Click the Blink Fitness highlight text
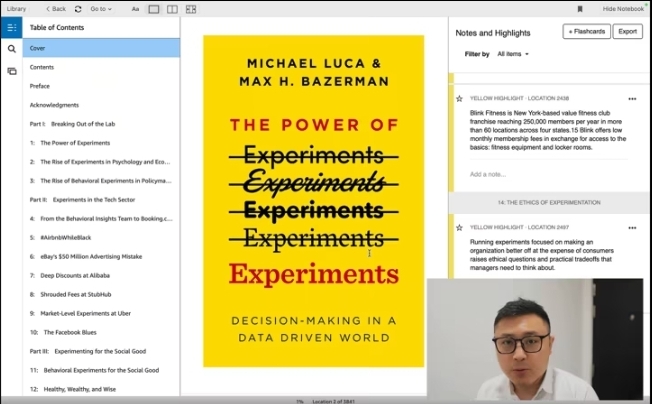 click(548, 130)
